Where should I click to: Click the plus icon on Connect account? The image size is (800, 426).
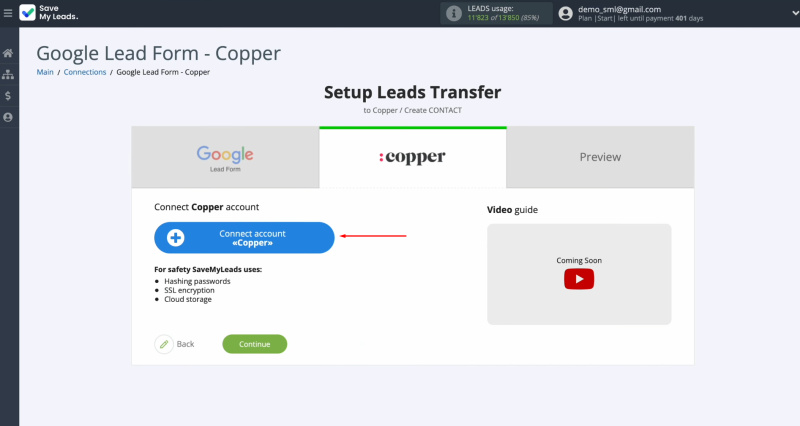pyautogui.click(x=176, y=238)
